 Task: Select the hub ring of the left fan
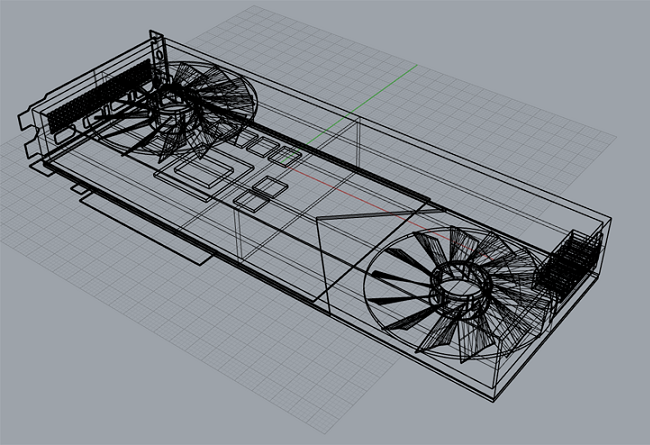tap(175, 109)
